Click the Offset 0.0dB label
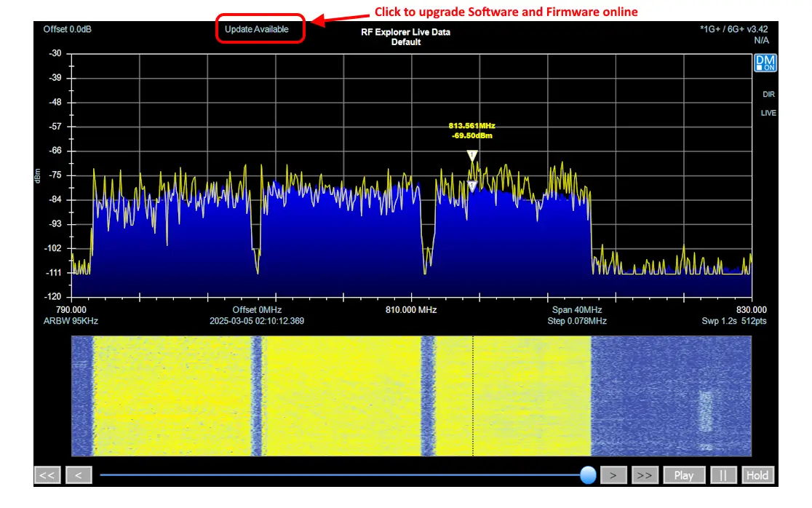The image size is (812, 508). point(68,29)
